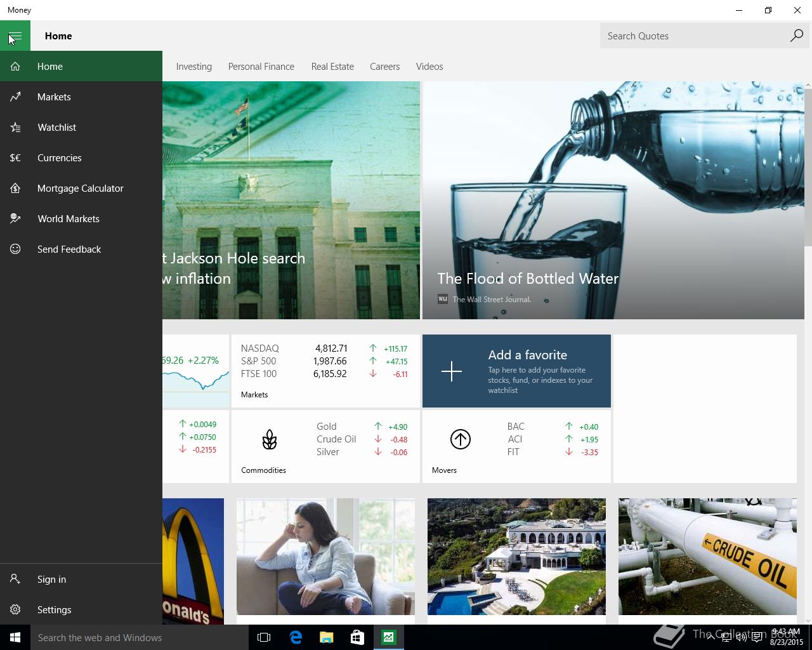Click the Search the web and Windows box
The image size is (812, 650).
click(x=140, y=637)
